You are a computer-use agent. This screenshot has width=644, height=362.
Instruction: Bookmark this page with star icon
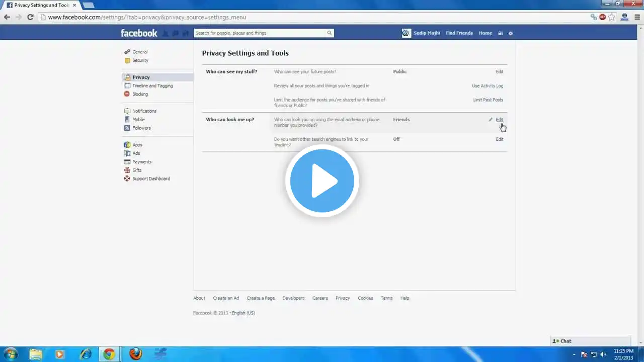pos(611,17)
